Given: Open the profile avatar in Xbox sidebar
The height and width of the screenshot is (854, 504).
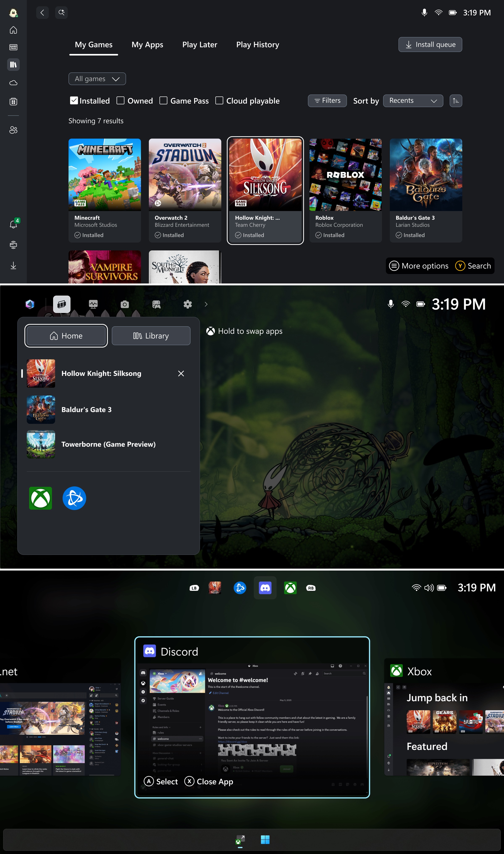Looking at the screenshot, I should pos(13,13).
